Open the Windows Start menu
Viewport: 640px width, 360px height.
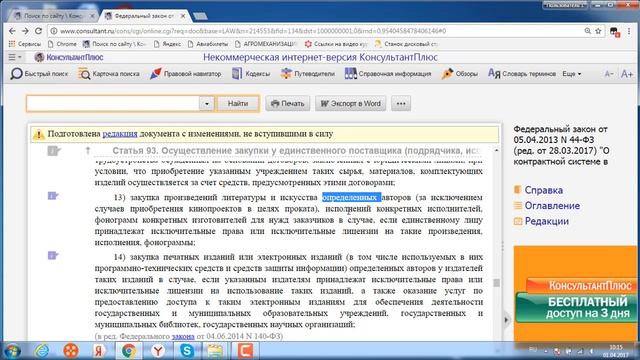tap(13, 351)
